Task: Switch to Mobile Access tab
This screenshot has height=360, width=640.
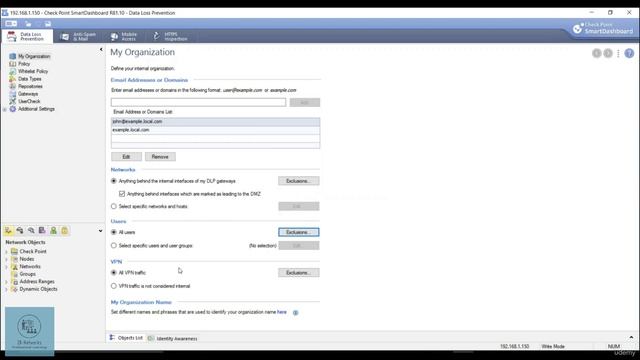Action: point(124,37)
